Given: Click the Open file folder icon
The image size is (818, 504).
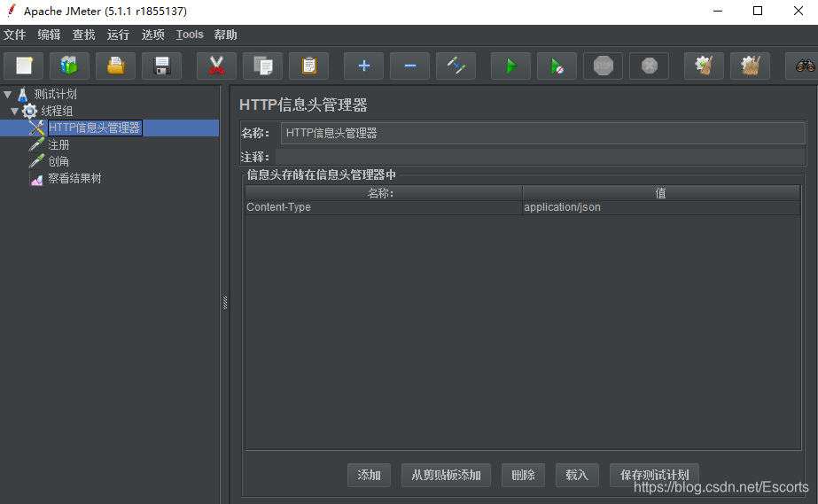Looking at the screenshot, I should 115,66.
